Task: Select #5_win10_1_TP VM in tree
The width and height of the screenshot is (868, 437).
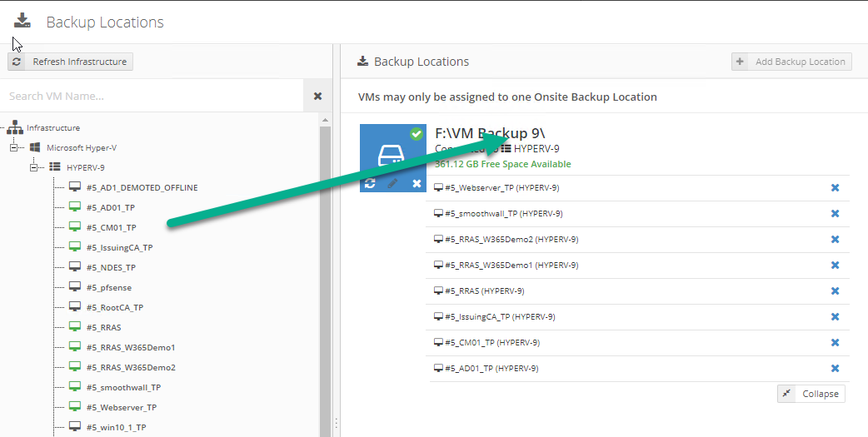Action: point(117,427)
